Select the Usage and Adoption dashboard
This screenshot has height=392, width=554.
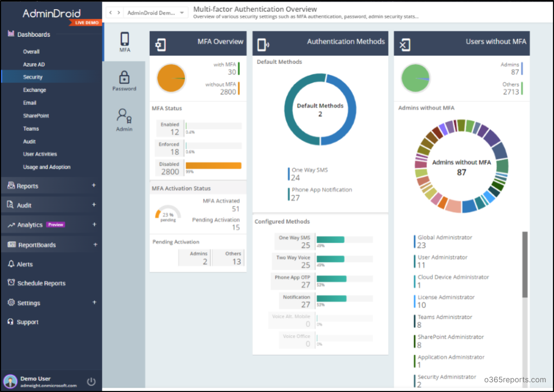point(47,167)
